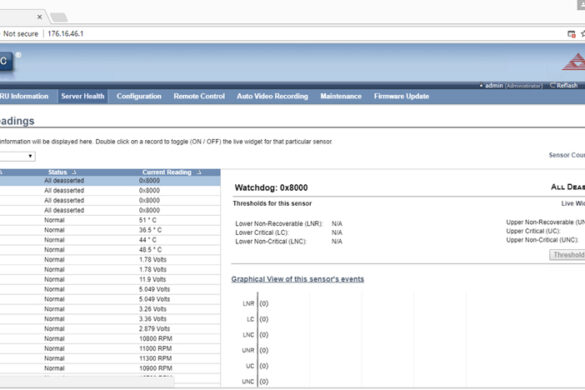The width and height of the screenshot is (585, 390).
Task: Open the Firmware Update menu
Action: coord(401,96)
